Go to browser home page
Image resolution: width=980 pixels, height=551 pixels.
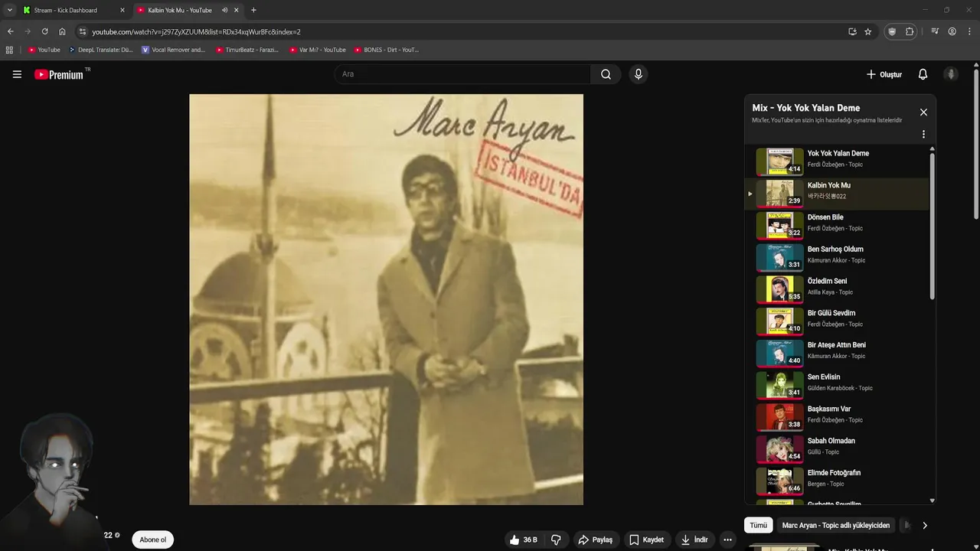[x=62, y=31]
